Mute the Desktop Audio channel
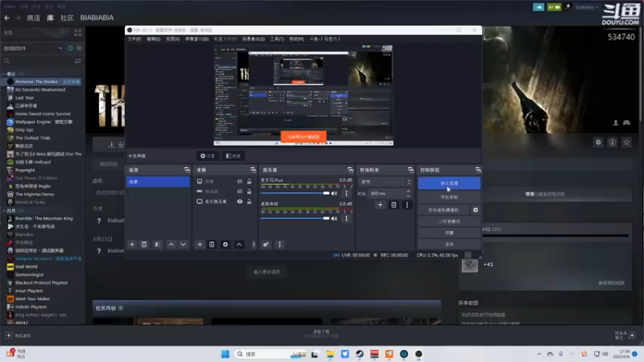Screen dimensions: 644x362 (x=334, y=218)
